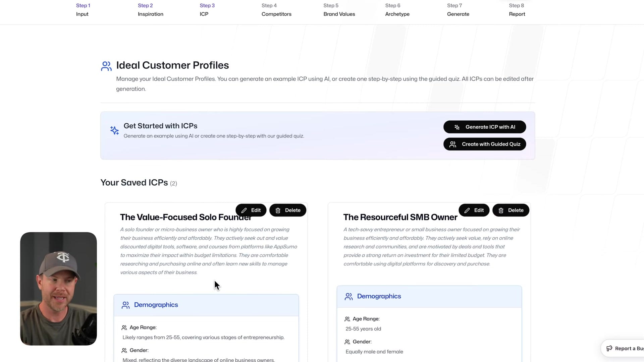Viewport: 644px width, 362px height.
Task: Delete The Resourceful SMB Owner ICP
Action: pyautogui.click(x=511, y=210)
